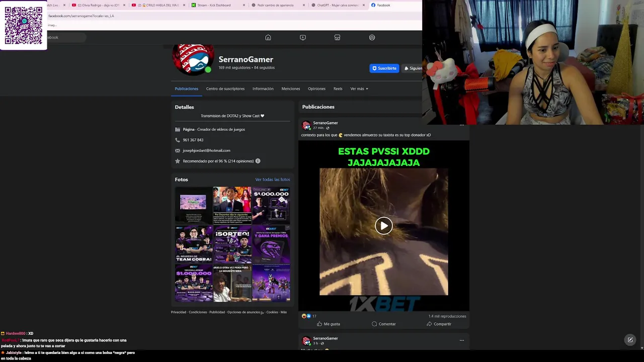Screen dimensions: 644x362
Task: Click the star icon beside Recomendado
Action: tap(178, 161)
